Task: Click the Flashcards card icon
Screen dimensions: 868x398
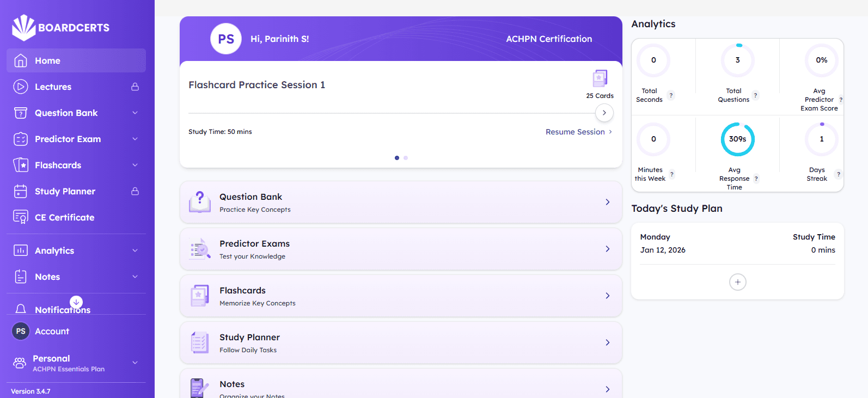Action: tap(200, 296)
